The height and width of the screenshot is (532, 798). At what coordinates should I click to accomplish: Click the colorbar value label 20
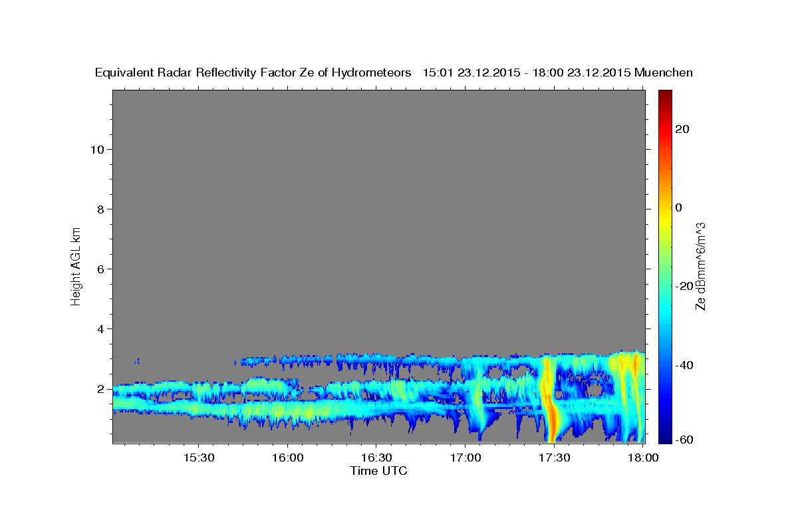pos(682,129)
